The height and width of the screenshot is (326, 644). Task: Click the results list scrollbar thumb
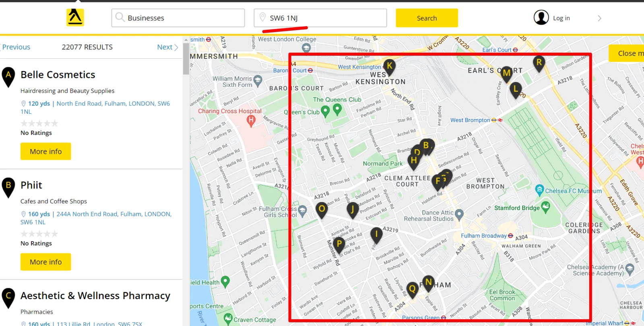186,59
